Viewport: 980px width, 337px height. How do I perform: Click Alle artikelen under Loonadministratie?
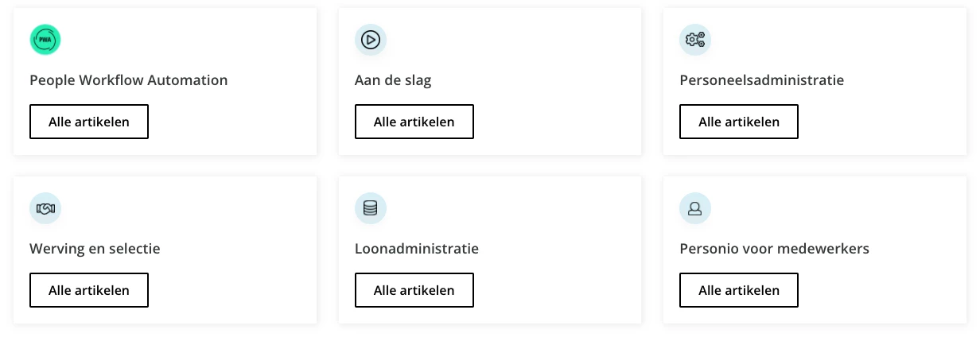414,290
